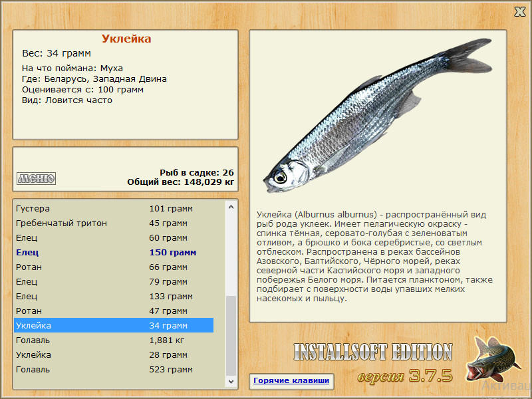The image size is (532, 399).
Task: Click Где: Беларусь, Западная Двина line
Action: point(94,79)
